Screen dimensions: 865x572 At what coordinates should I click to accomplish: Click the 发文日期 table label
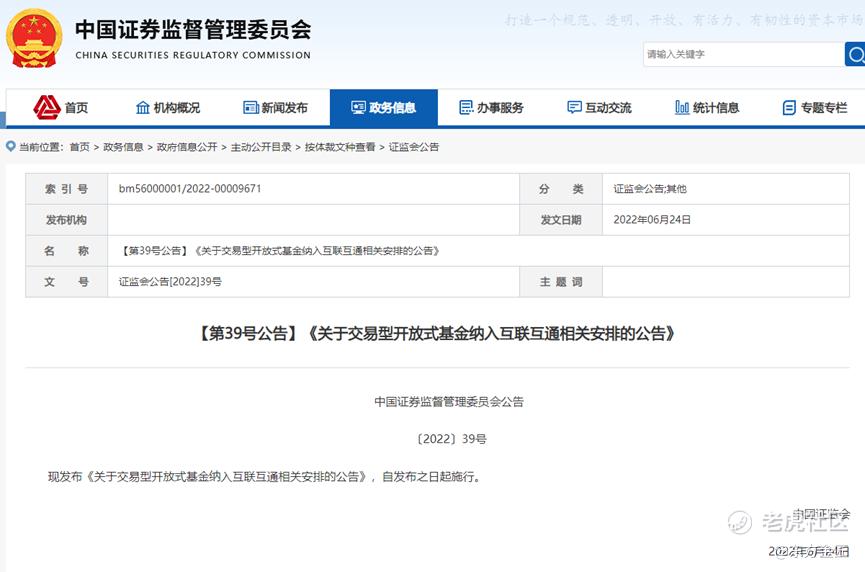click(x=561, y=220)
